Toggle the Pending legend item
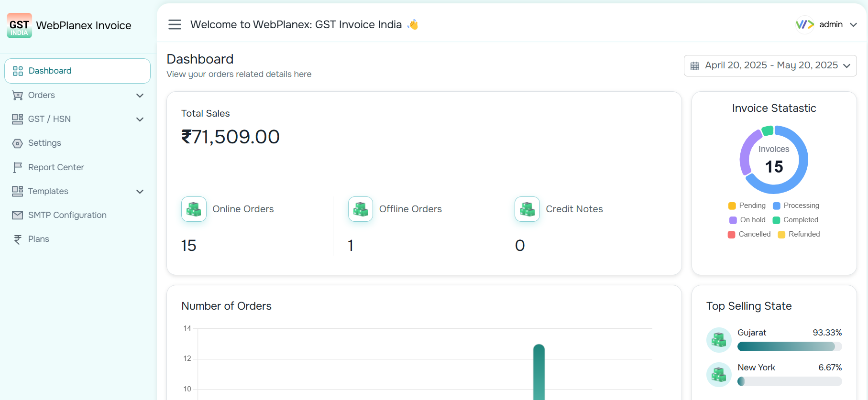Viewport: 868px width, 400px height. (x=747, y=205)
